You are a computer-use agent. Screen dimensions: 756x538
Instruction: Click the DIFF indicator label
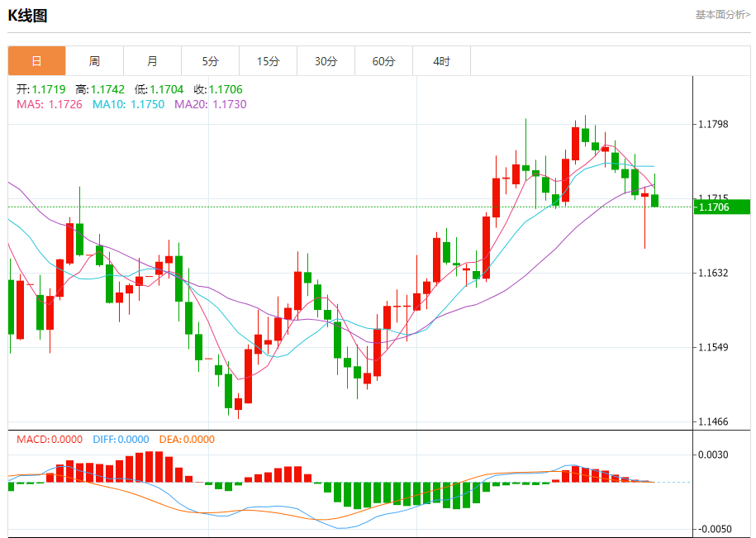coord(119,440)
